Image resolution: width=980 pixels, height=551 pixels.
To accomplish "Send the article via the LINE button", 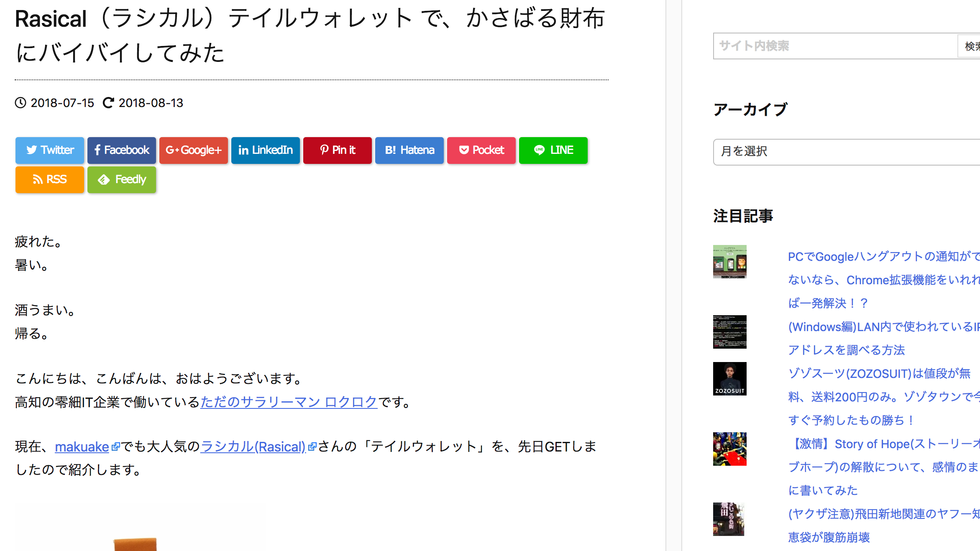I will (553, 150).
